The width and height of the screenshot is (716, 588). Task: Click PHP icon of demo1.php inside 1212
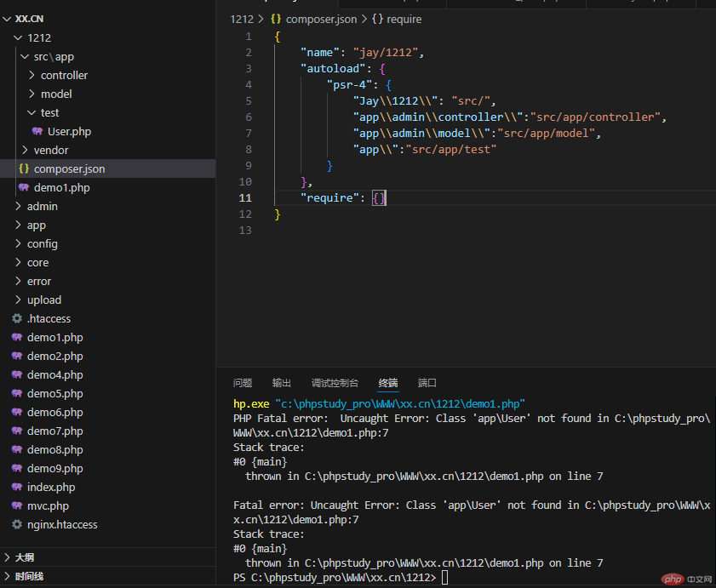click(24, 187)
